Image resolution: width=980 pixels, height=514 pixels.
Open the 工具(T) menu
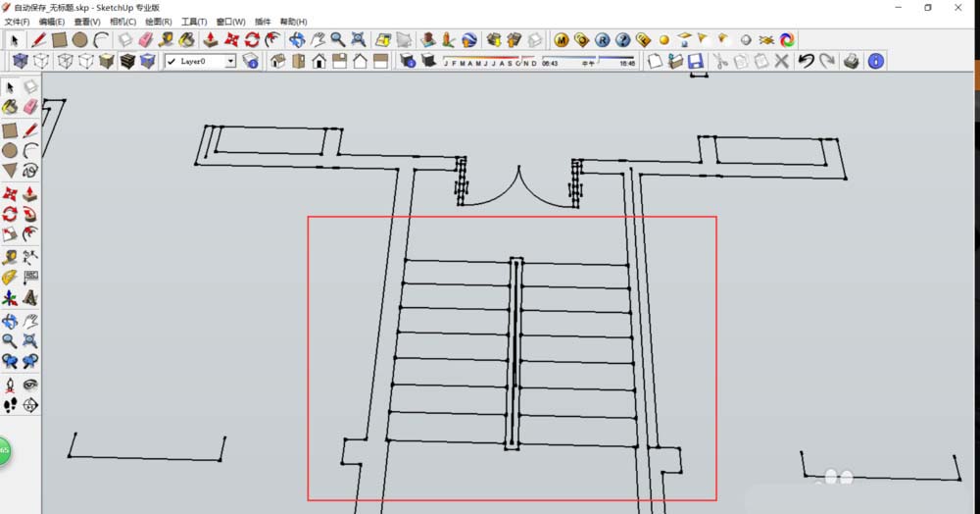pos(194,22)
